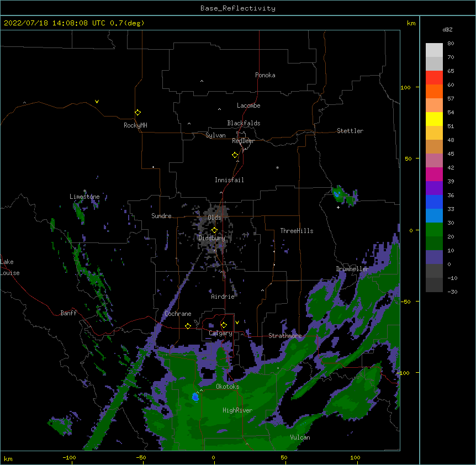Click the Didsbury town label
476x465 pixels.
[211, 238]
